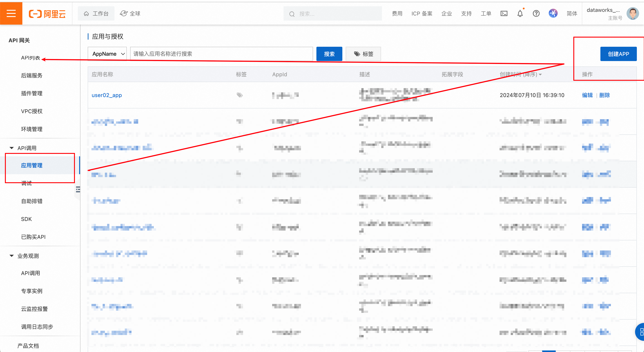Click the API 网关 sidebar title
The height and width of the screenshot is (352, 644).
tap(19, 40)
